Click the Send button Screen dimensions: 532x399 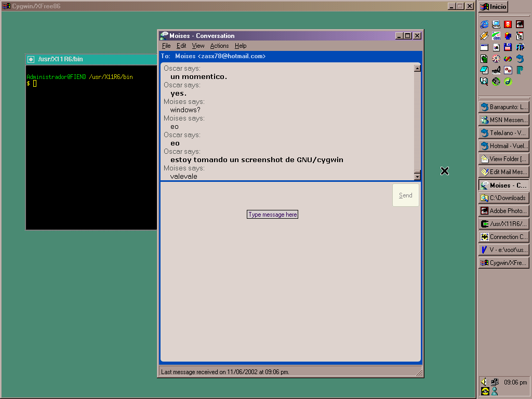pyautogui.click(x=405, y=195)
